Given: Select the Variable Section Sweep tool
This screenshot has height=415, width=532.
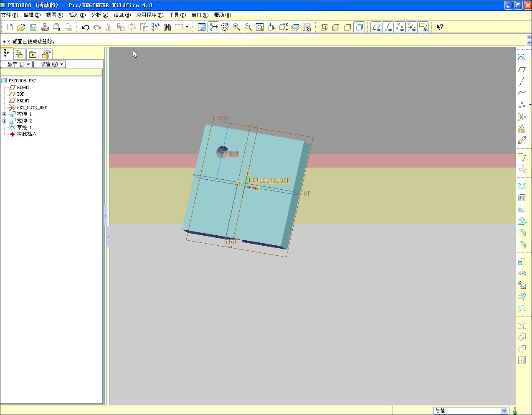Looking at the screenshot, I should (522, 285).
